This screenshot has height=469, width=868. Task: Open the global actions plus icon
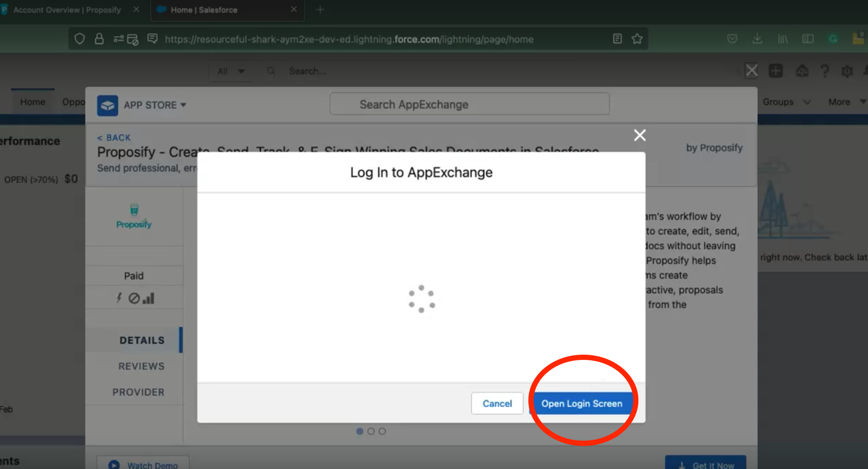coord(776,71)
